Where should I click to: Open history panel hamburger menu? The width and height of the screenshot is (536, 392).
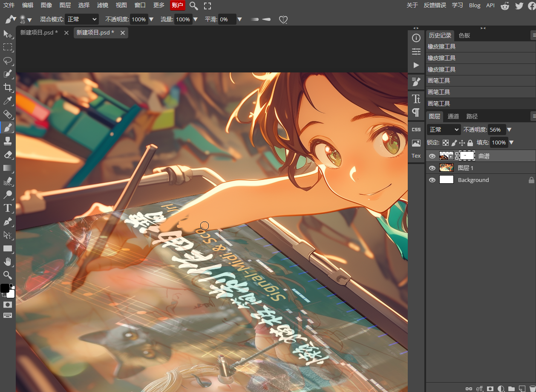pyautogui.click(x=533, y=35)
